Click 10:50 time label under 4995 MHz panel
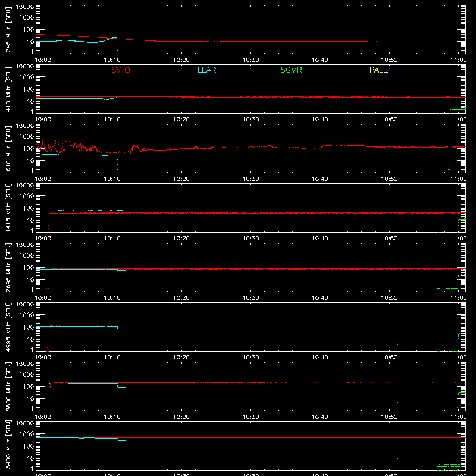This screenshot has height=476, width=476. pos(389,358)
